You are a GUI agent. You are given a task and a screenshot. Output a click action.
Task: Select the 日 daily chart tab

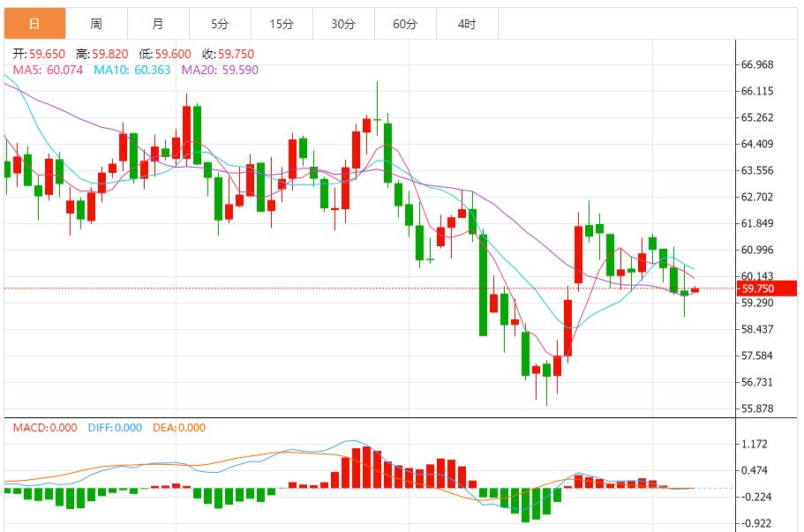click(x=34, y=24)
